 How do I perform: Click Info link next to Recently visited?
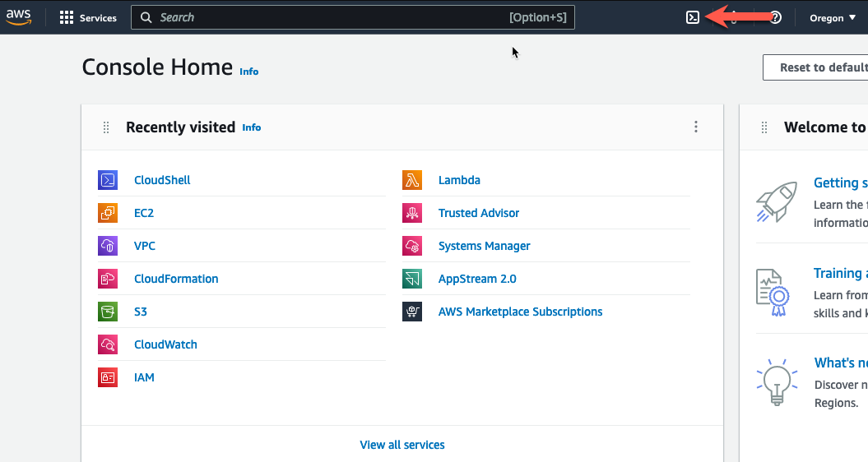[251, 127]
